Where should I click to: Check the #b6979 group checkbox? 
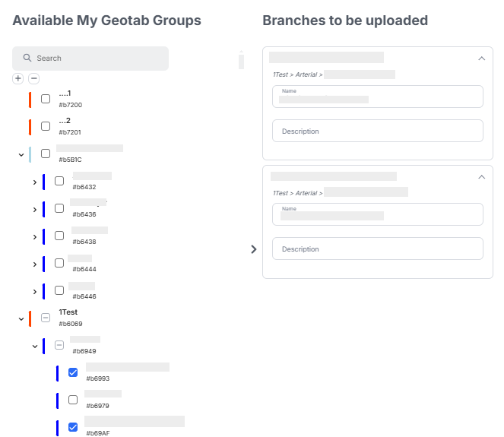coord(73,400)
